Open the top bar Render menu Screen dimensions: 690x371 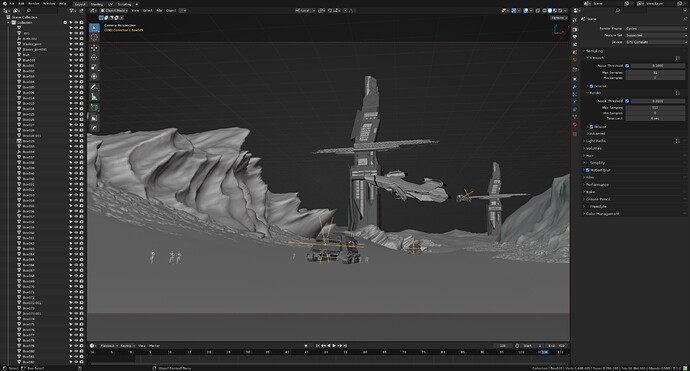34,4
